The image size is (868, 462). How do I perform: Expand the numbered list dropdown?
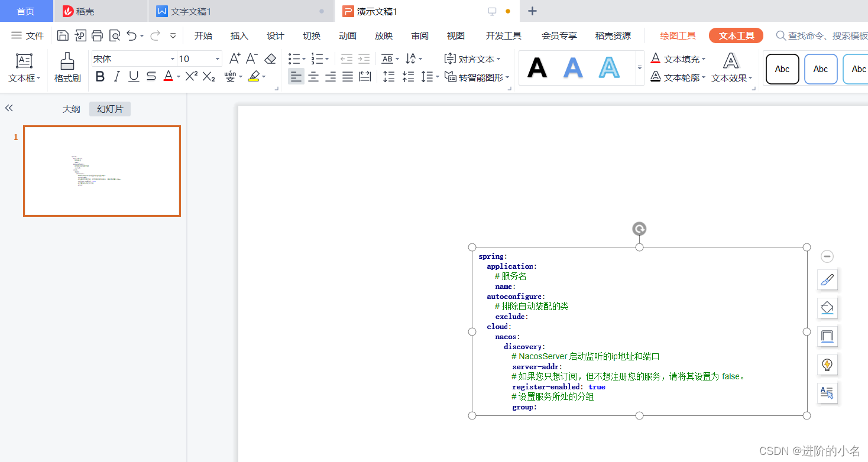(x=328, y=58)
